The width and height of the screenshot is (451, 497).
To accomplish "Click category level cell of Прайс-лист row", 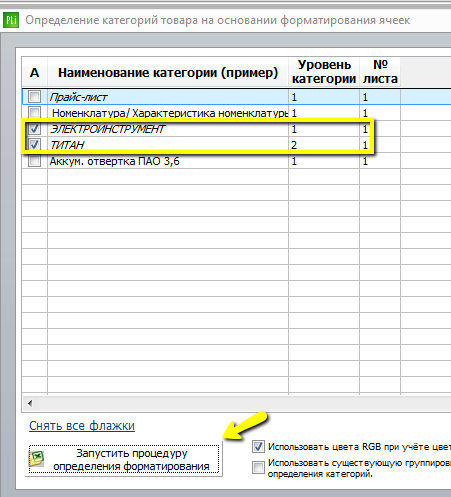I will point(324,97).
